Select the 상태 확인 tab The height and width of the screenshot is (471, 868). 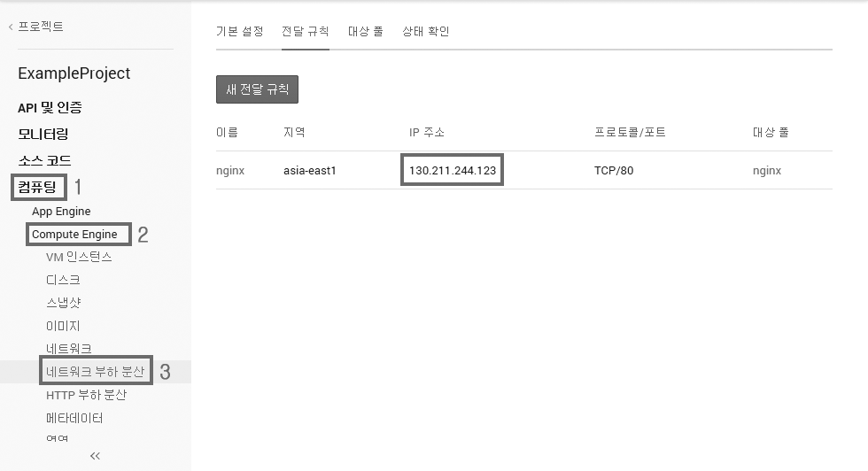pos(425,32)
